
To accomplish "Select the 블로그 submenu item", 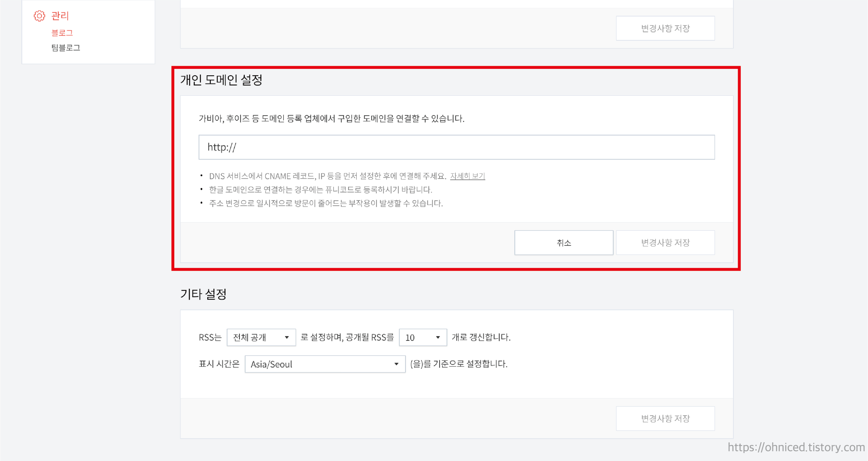I will [x=62, y=33].
